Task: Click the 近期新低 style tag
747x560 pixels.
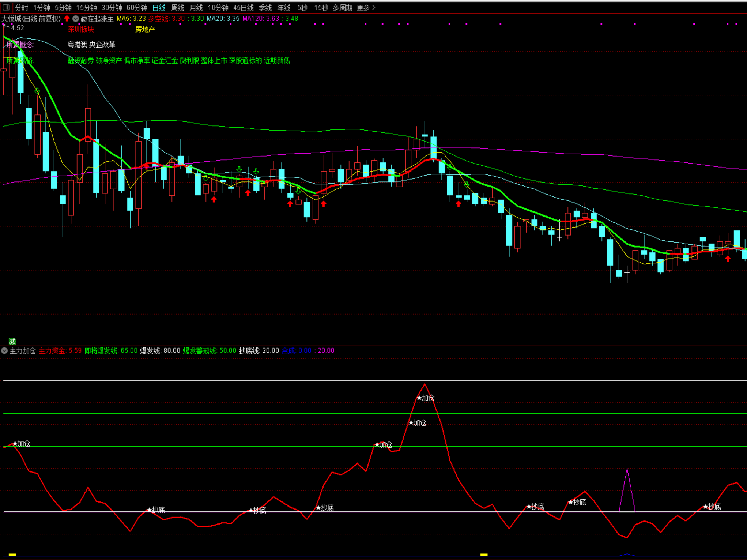Action: tap(277, 60)
